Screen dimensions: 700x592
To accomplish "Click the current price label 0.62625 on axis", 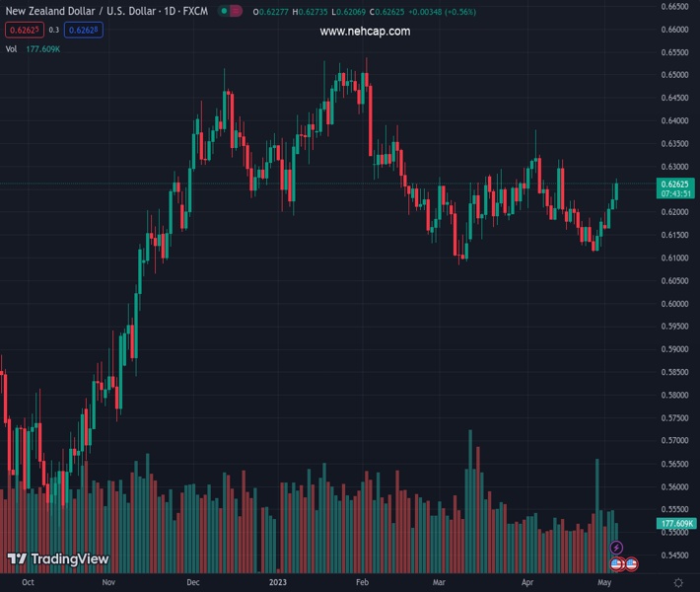I will [676, 184].
